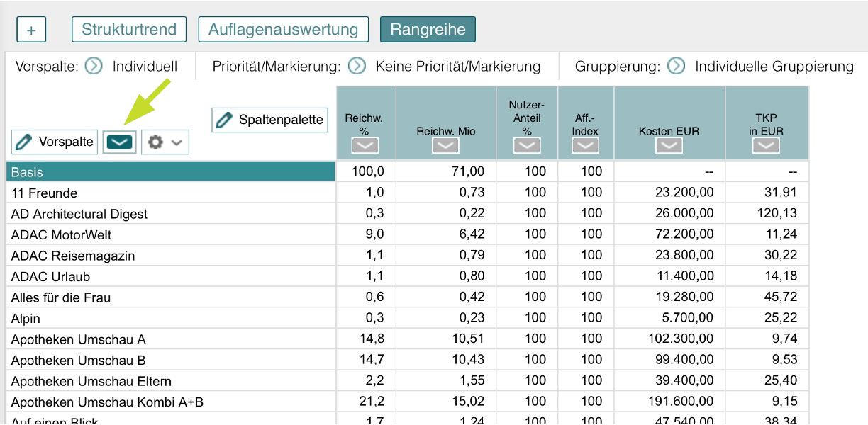Select the Rangreihe tab

428,29
